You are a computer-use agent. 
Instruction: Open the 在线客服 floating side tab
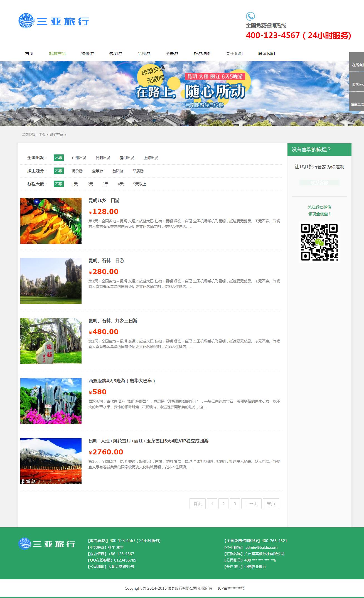click(357, 65)
